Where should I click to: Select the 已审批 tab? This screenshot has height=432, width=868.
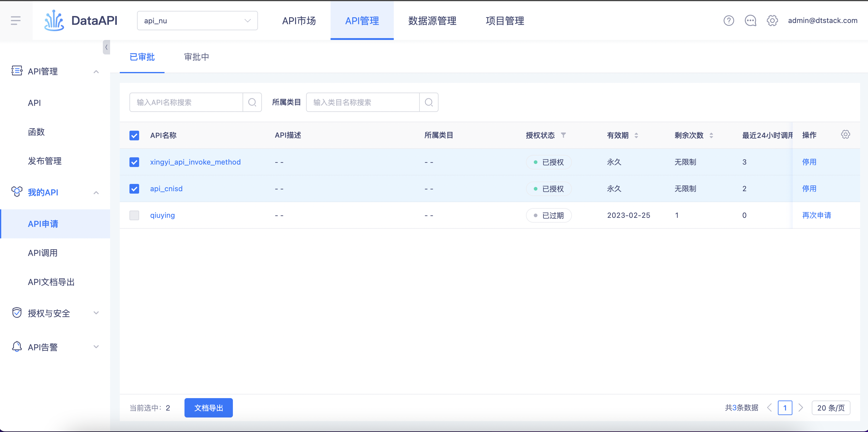(142, 57)
